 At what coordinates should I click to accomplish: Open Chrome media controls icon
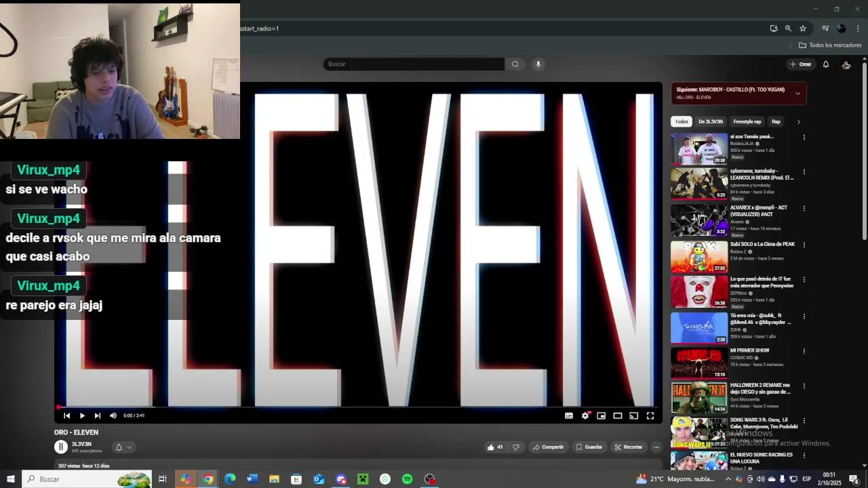pyautogui.click(x=825, y=28)
